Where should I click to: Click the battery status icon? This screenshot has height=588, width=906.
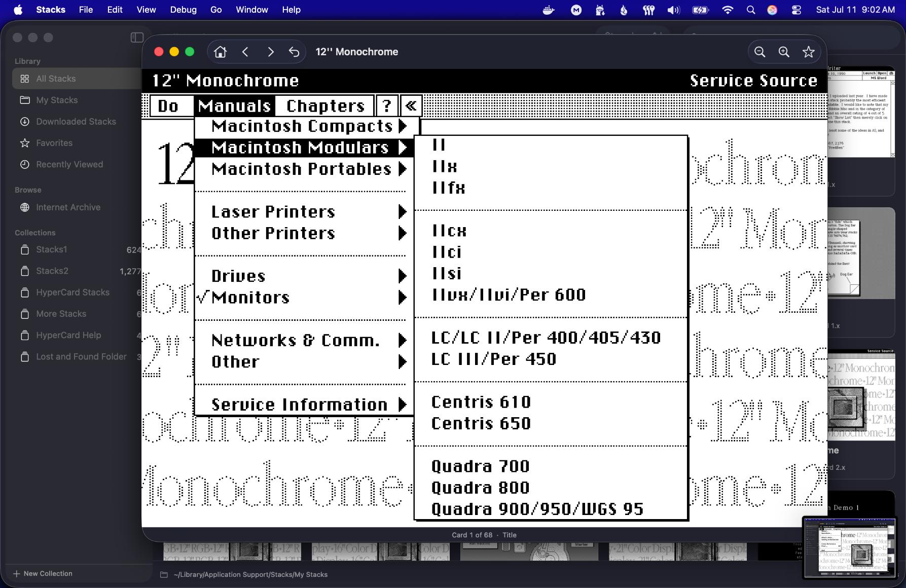tap(701, 10)
